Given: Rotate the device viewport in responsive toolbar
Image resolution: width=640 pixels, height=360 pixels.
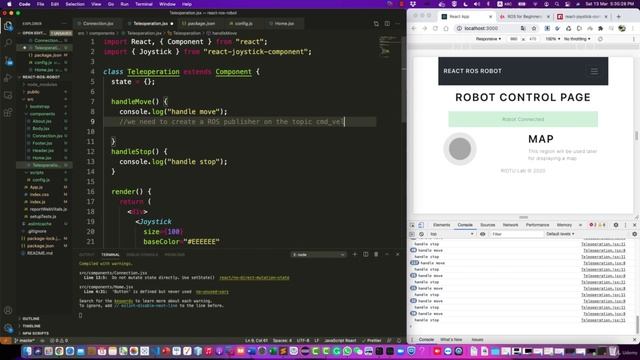Looking at the screenshot, I should coord(600,39).
